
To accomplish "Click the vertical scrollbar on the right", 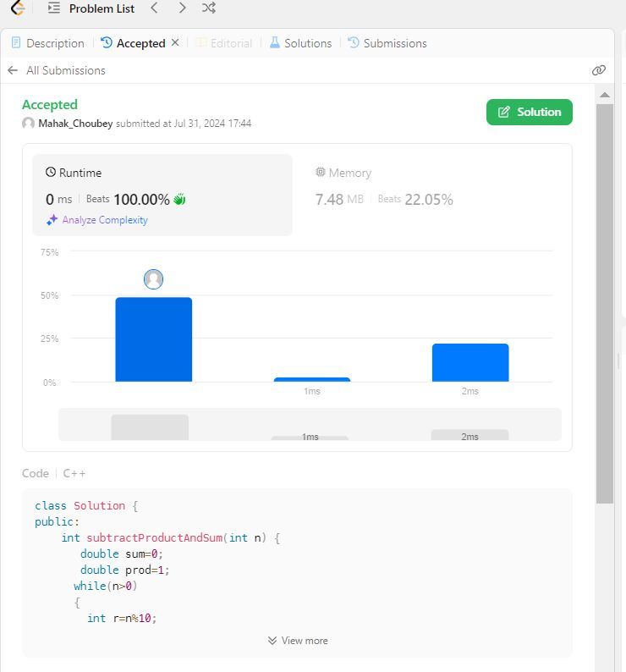I will point(604,296).
